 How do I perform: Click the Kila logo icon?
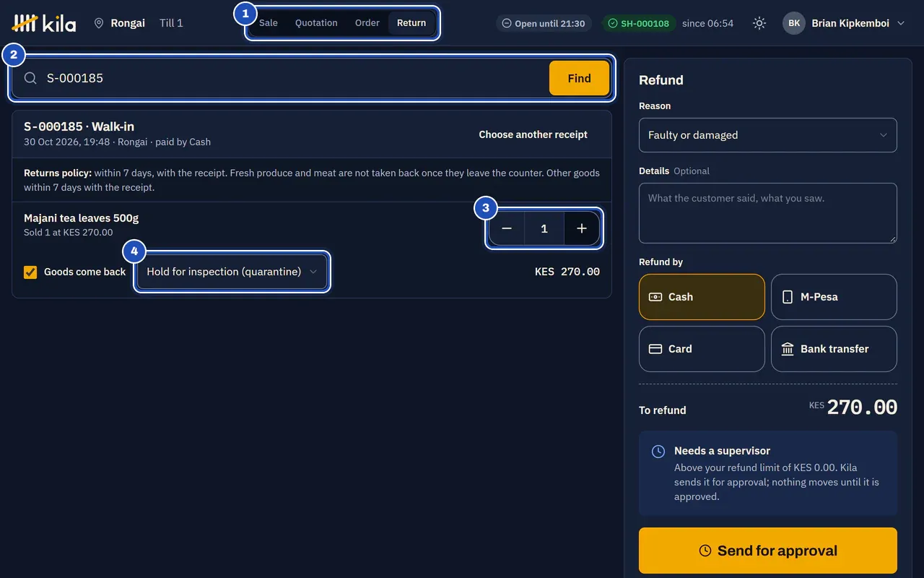coord(25,23)
